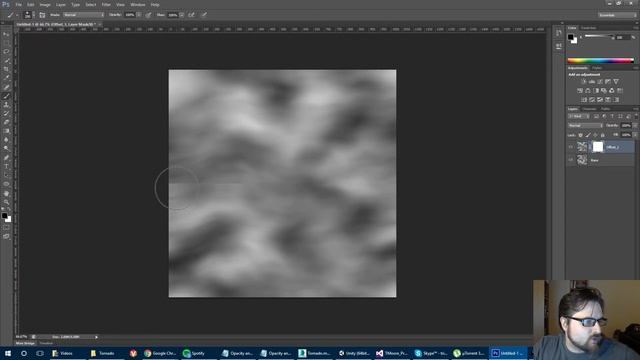640x360 pixels.
Task: Toggle visibility of the Offset layer
Action: (x=571, y=147)
